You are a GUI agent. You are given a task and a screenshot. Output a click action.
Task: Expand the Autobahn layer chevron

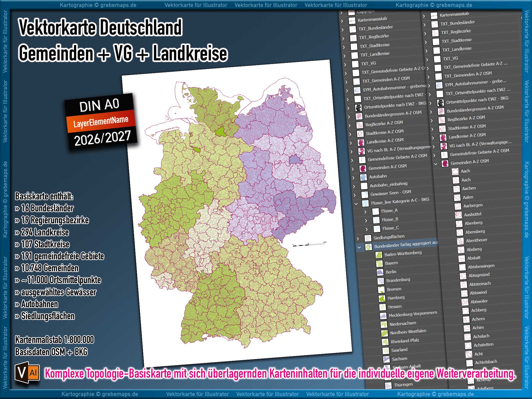pyautogui.click(x=353, y=178)
